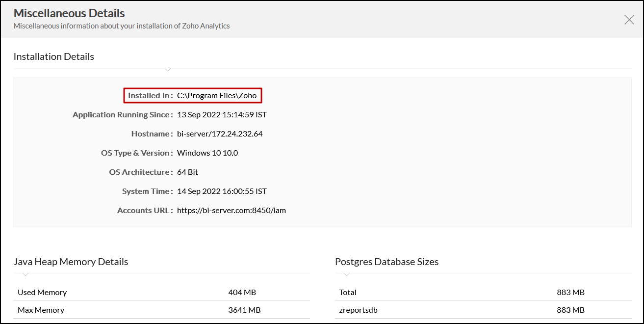Click the 'Installed In' label

(x=150, y=95)
